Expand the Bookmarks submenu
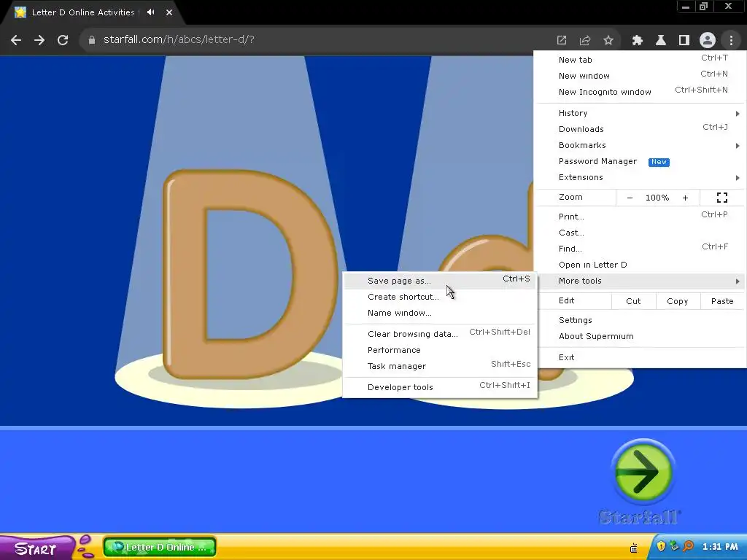 tap(640, 145)
